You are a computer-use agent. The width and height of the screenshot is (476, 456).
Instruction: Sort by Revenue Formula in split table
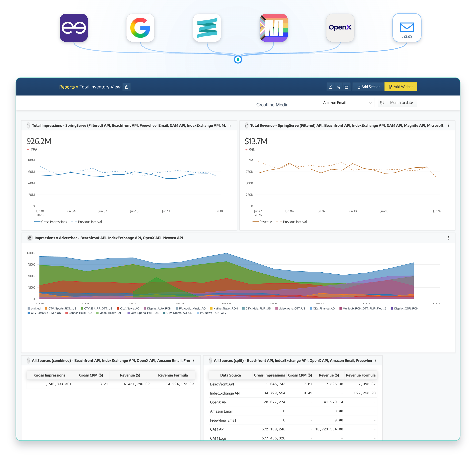click(x=361, y=375)
